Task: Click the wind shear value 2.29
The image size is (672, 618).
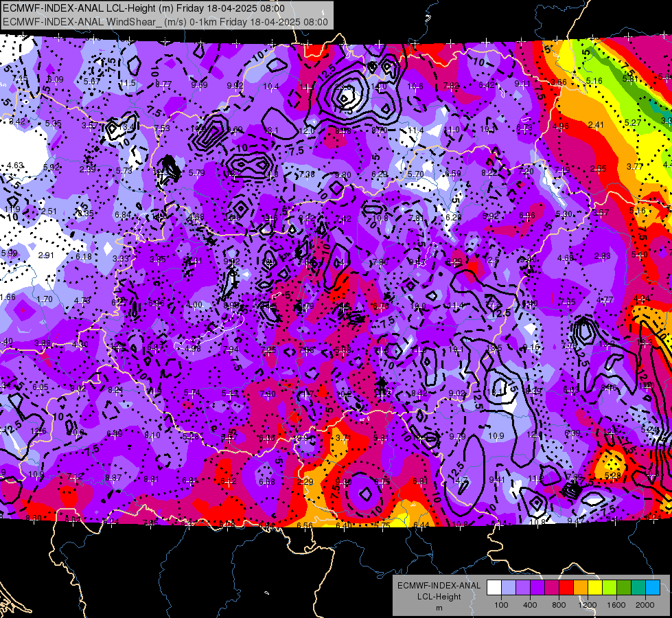Action: [305, 482]
